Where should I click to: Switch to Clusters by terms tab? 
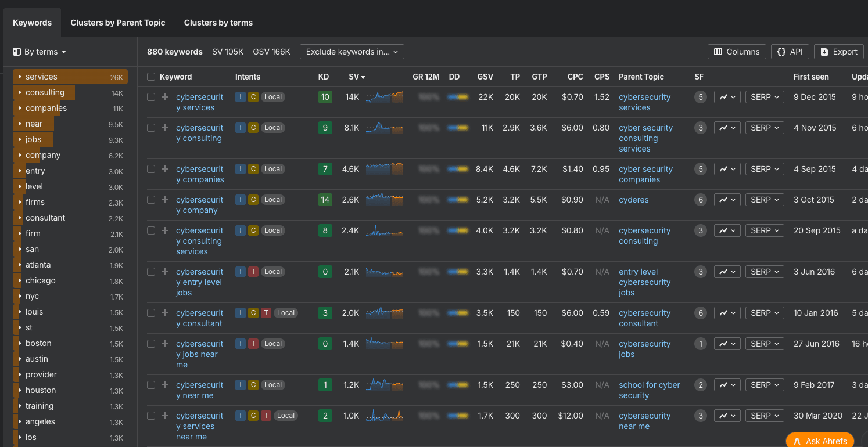point(218,23)
